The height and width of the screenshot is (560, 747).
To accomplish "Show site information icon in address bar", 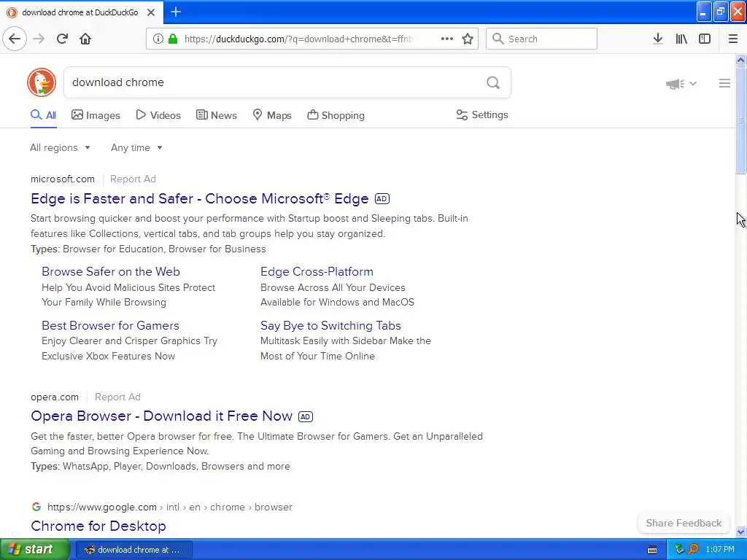I will pyautogui.click(x=158, y=39).
